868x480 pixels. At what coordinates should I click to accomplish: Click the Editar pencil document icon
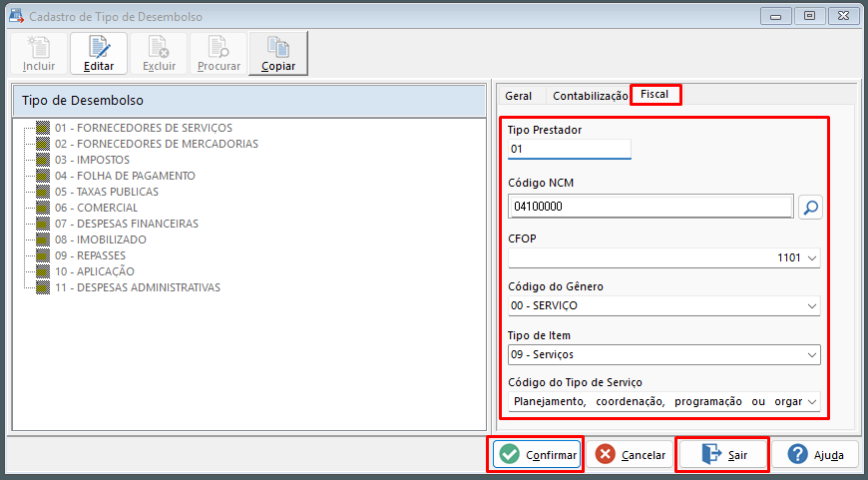[99, 48]
